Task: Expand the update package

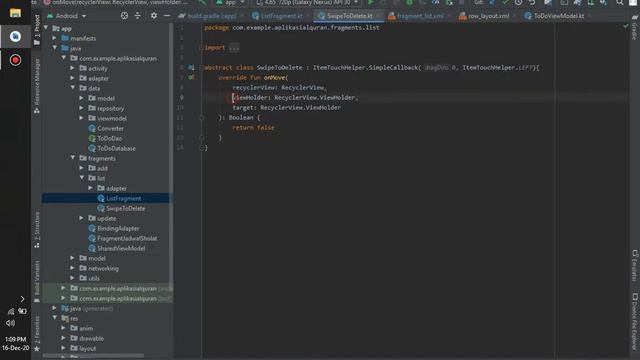Action: pos(82,218)
